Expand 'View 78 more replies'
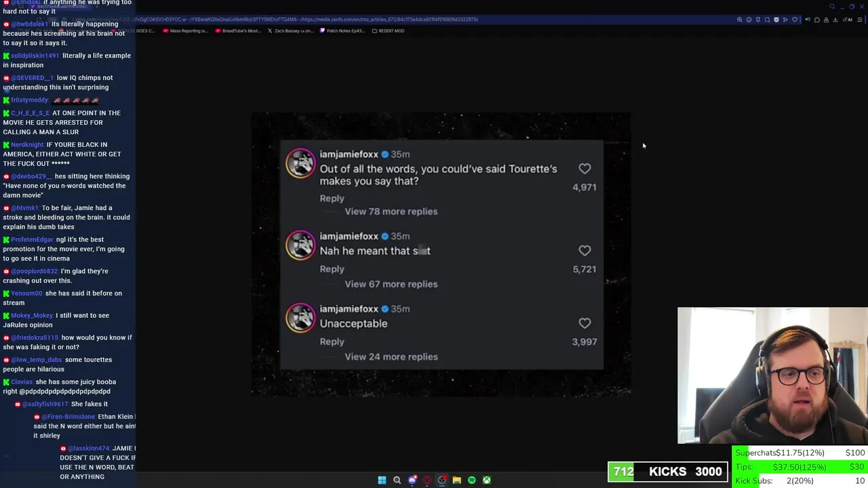This screenshot has width=868, height=488. pyautogui.click(x=391, y=211)
